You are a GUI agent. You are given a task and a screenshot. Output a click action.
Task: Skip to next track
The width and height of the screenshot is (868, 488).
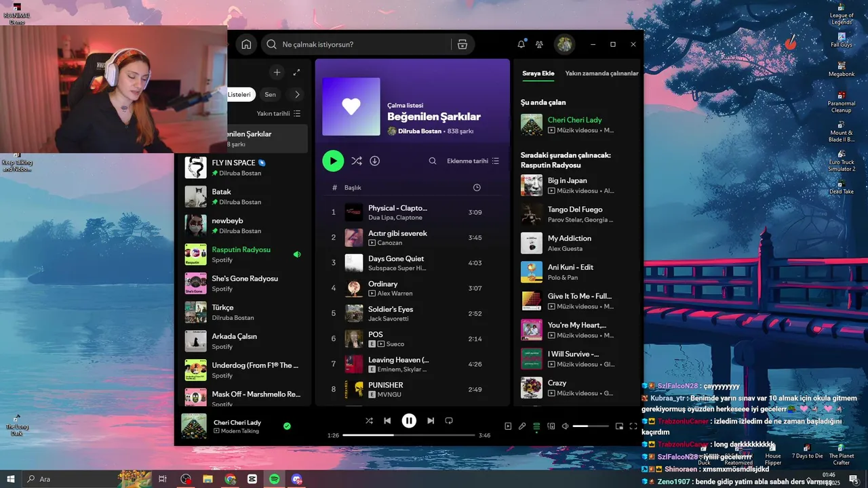pyautogui.click(x=431, y=421)
